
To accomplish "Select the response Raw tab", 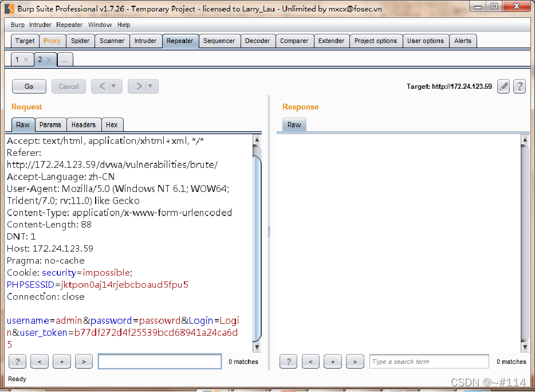I will (294, 124).
